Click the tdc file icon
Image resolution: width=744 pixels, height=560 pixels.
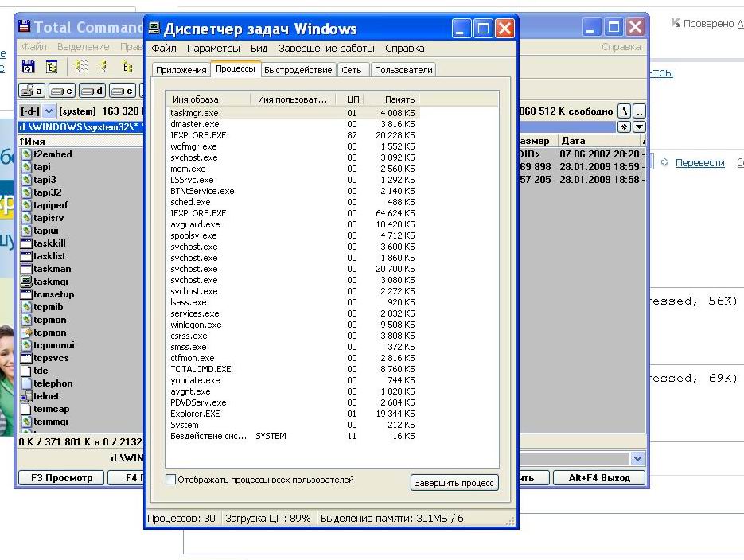coord(26,371)
